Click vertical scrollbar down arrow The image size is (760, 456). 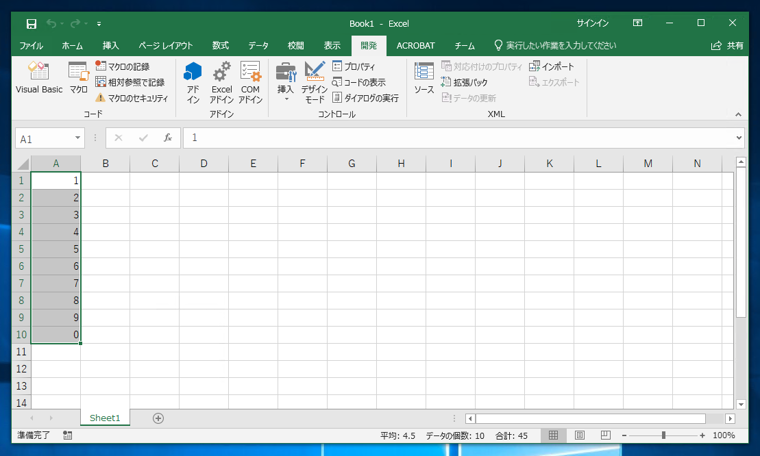pyautogui.click(x=741, y=404)
